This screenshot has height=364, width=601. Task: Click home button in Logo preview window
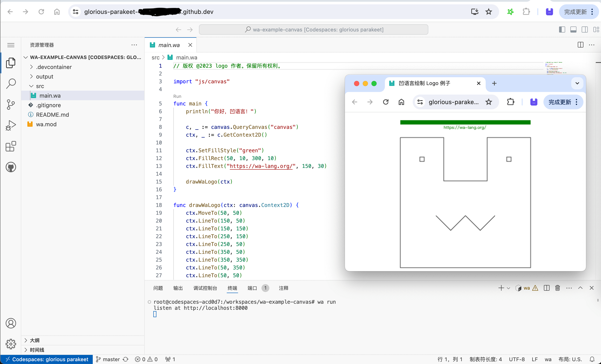click(401, 102)
